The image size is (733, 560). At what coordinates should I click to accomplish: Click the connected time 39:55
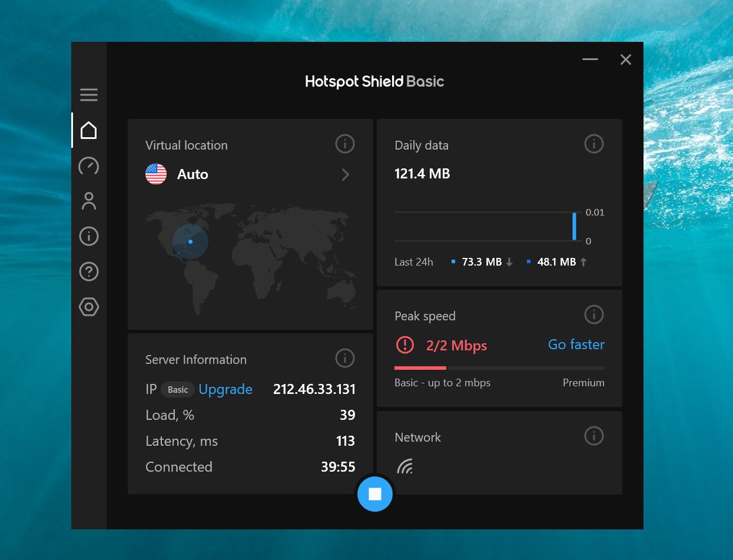click(338, 467)
